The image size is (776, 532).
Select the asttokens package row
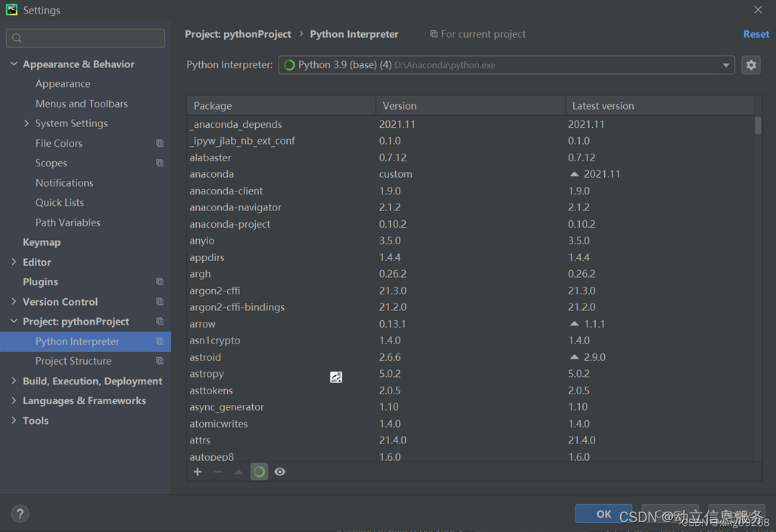point(470,390)
